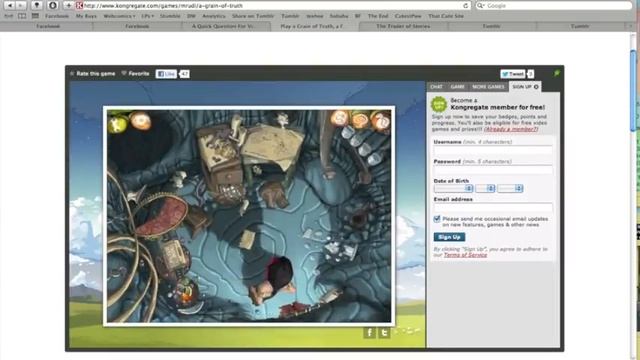
Task: Click the gear icon beside SIGN UP tab
Action: tap(536, 87)
